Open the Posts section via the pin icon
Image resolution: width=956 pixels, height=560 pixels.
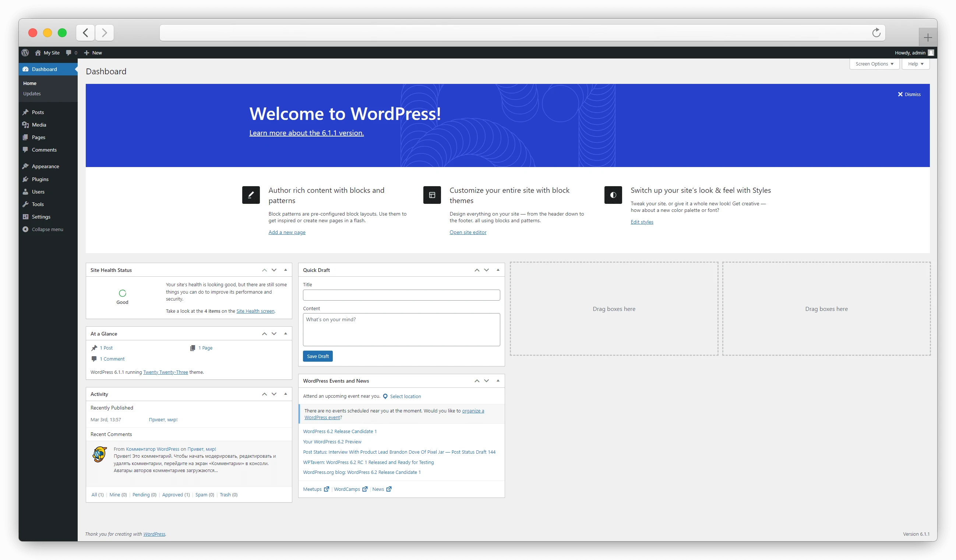pyautogui.click(x=26, y=112)
